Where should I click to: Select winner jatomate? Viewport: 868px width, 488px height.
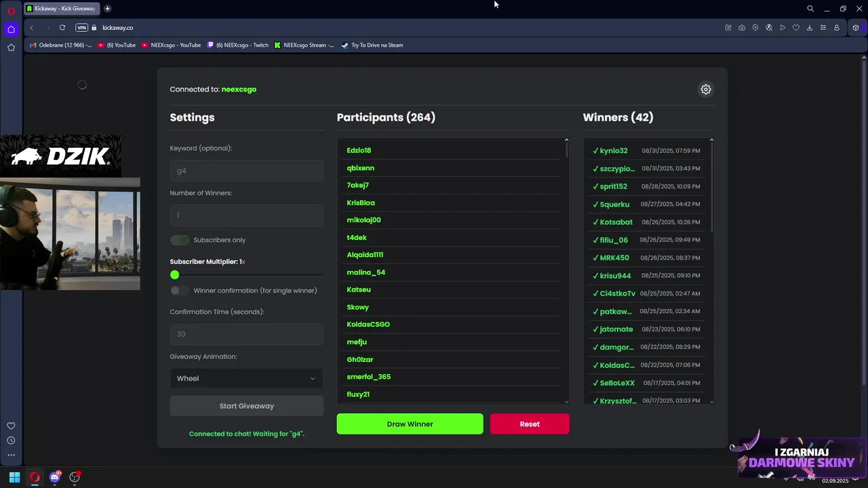616,329
